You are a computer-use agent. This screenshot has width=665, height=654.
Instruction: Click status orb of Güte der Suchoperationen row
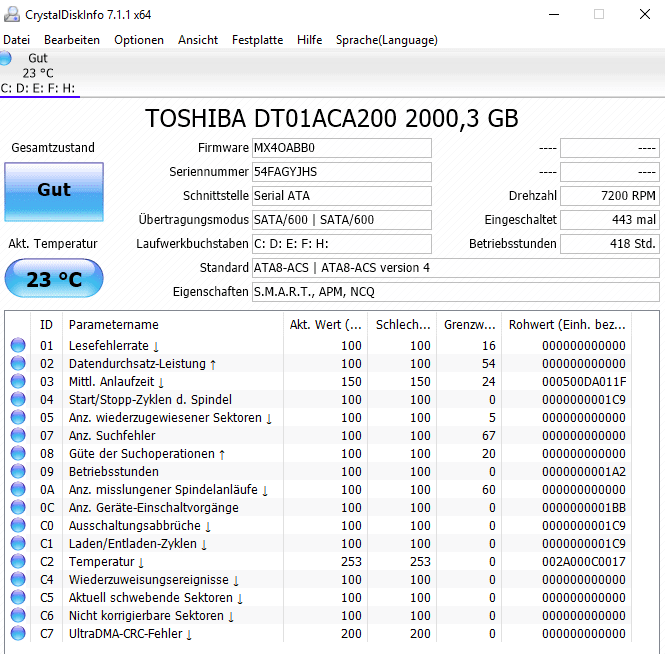pos(18,453)
